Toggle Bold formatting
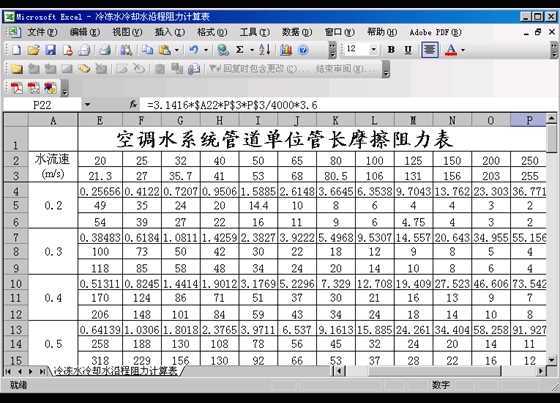 click(x=391, y=50)
